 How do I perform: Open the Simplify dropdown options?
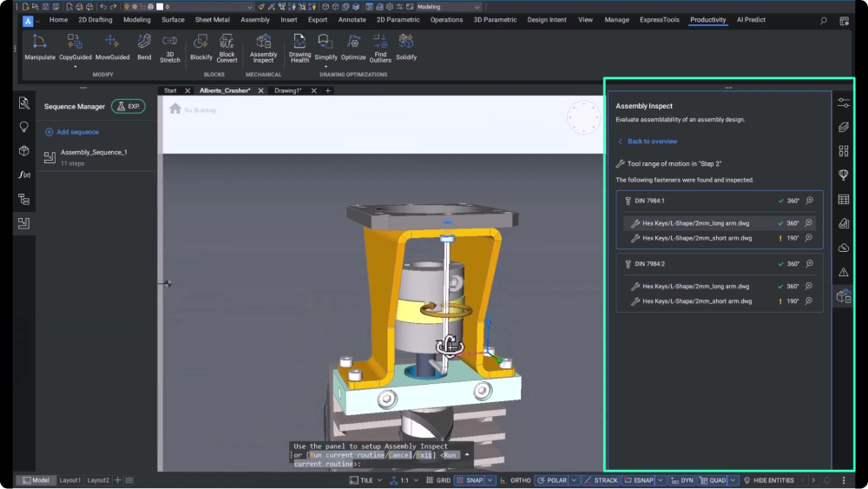[x=326, y=66]
